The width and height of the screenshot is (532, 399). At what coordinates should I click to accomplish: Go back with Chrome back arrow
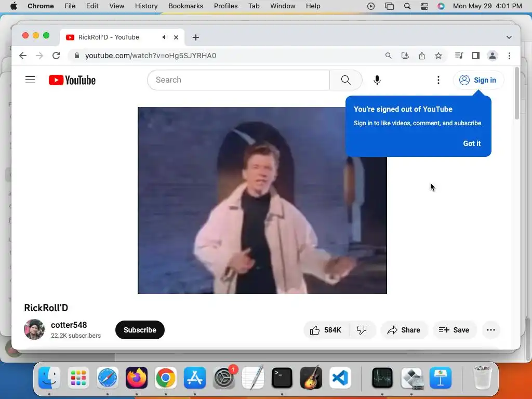(23, 56)
